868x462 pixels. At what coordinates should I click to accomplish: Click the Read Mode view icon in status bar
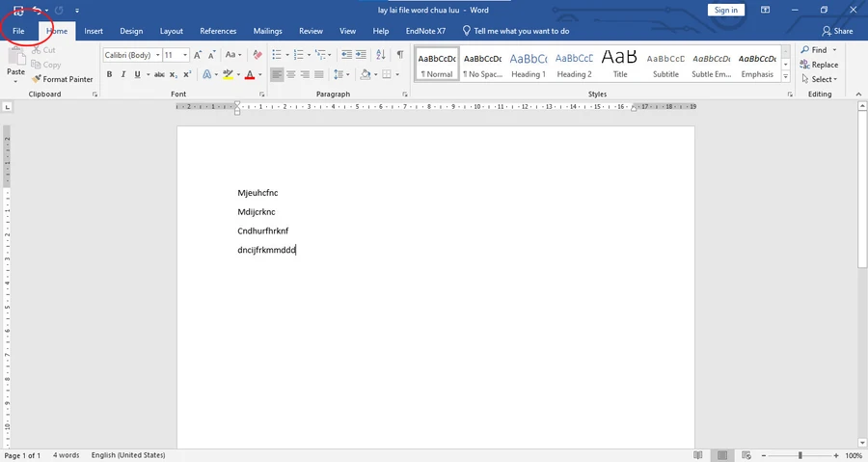click(698, 455)
